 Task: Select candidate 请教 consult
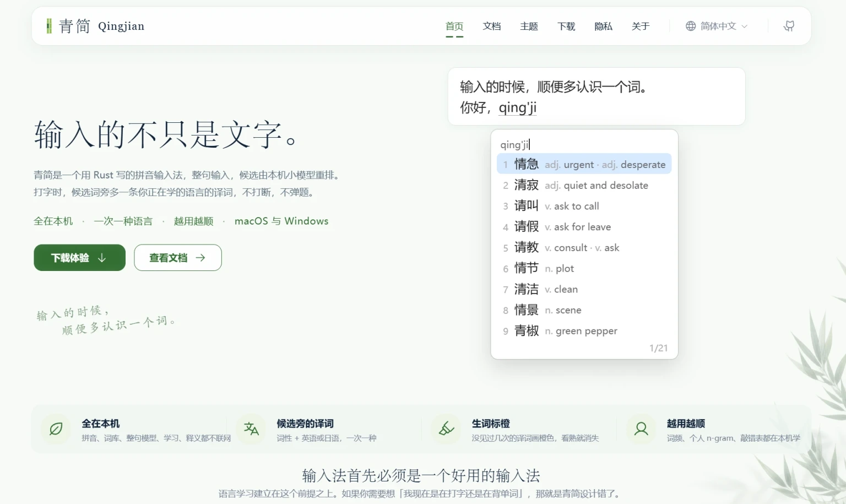point(584,248)
